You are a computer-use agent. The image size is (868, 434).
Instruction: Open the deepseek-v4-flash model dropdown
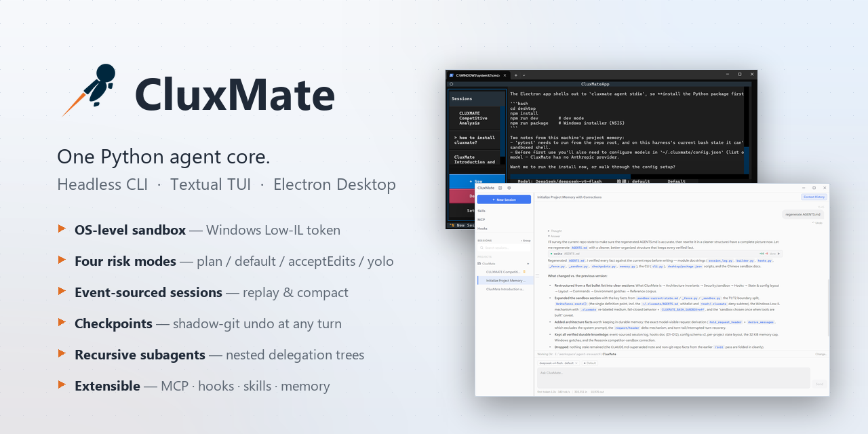(x=559, y=363)
